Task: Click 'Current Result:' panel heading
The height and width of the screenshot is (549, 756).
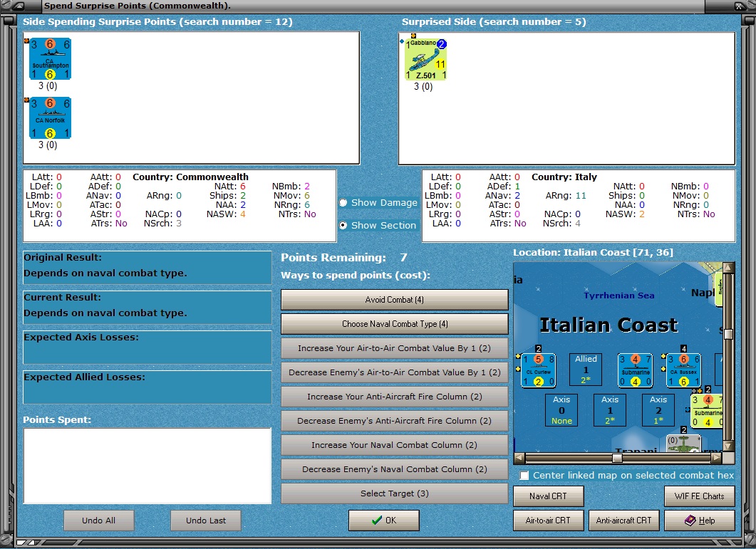Action: click(62, 298)
